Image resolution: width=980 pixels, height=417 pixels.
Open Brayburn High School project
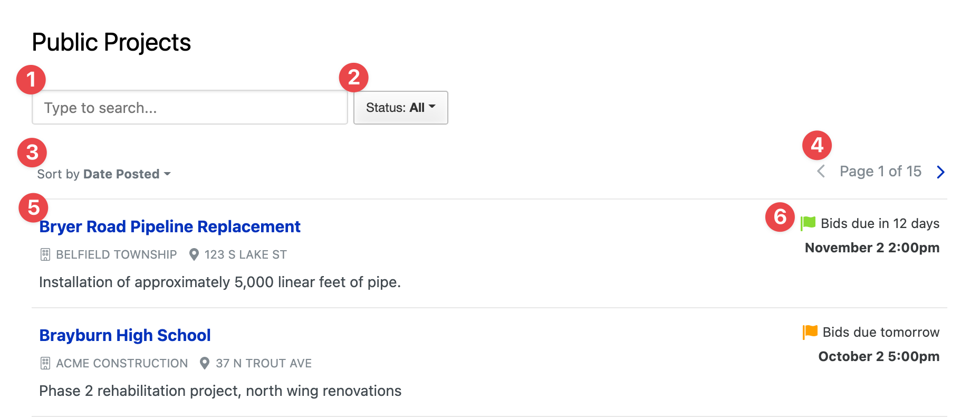125,335
